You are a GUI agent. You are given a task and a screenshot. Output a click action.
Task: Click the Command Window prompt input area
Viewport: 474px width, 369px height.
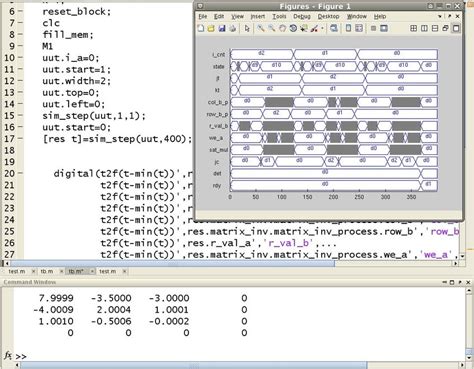pos(240,356)
